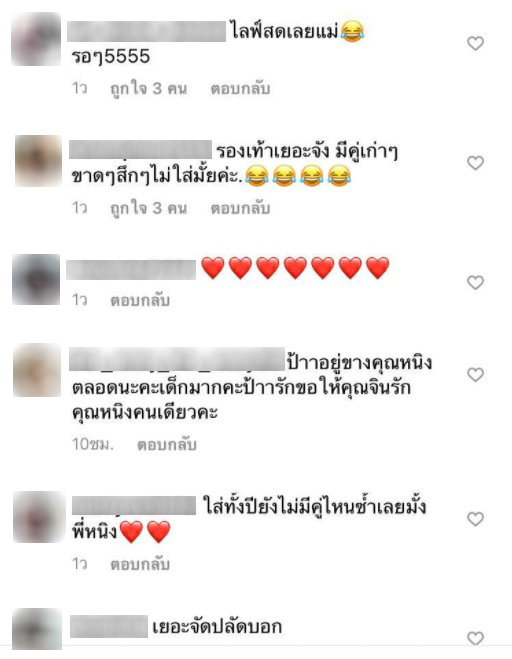
Task: Like the 'ป้าาอยู่ข้างคุณหนิง' comment heart
Action: 475,374
